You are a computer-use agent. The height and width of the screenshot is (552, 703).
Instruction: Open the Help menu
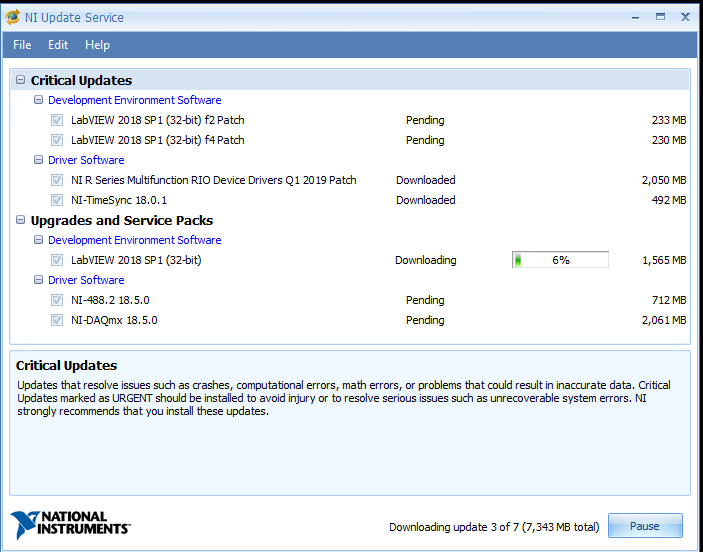tap(97, 45)
